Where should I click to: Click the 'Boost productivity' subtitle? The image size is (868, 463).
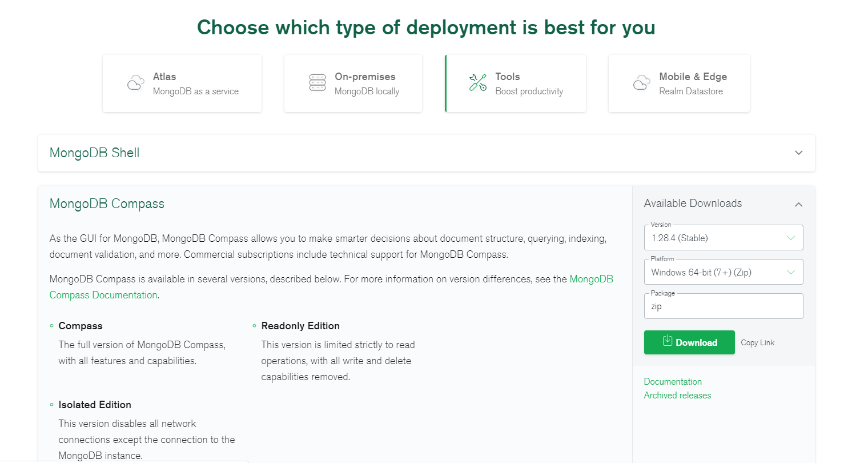click(x=529, y=91)
